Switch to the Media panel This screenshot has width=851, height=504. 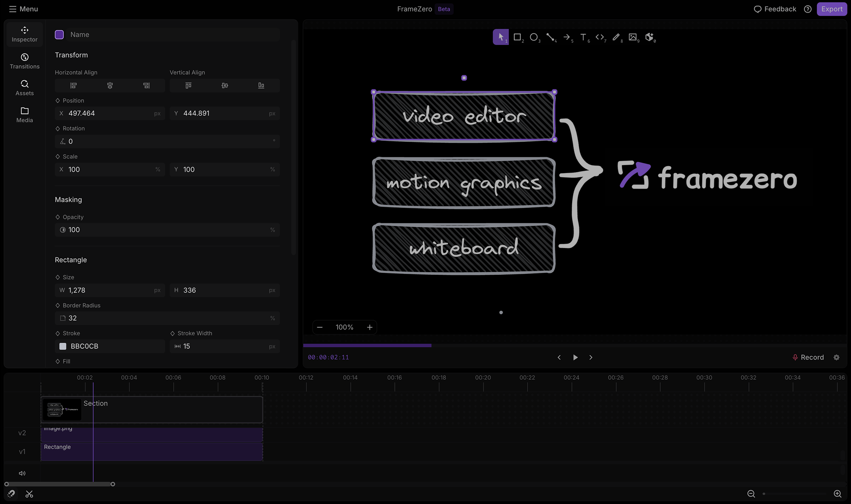(24, 114)
